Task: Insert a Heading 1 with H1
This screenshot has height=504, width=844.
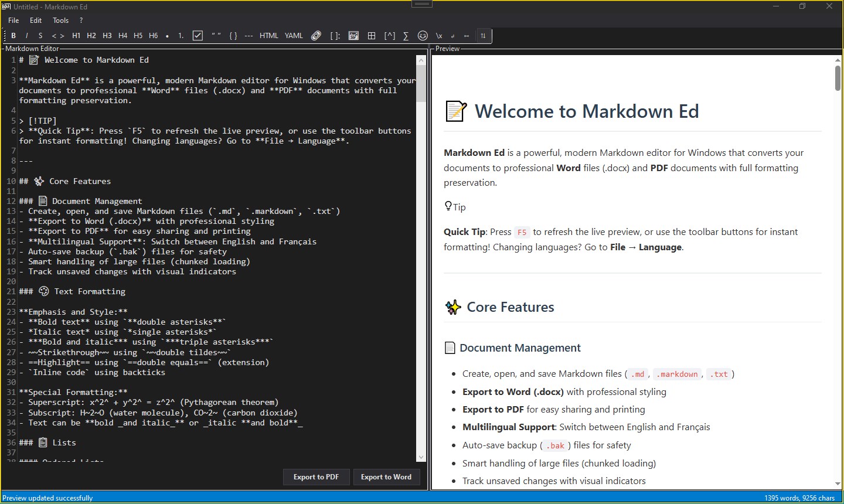Action: pos(76,36)
